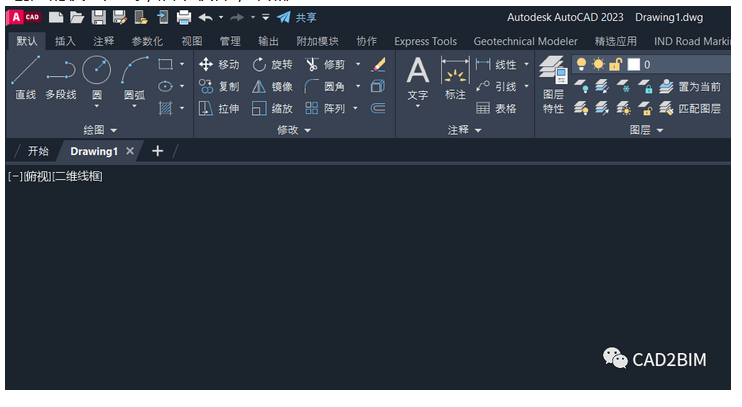Select the Arc (圆弧) tool
The height and width of the screenshot is (407, 742).
(134, 78)
